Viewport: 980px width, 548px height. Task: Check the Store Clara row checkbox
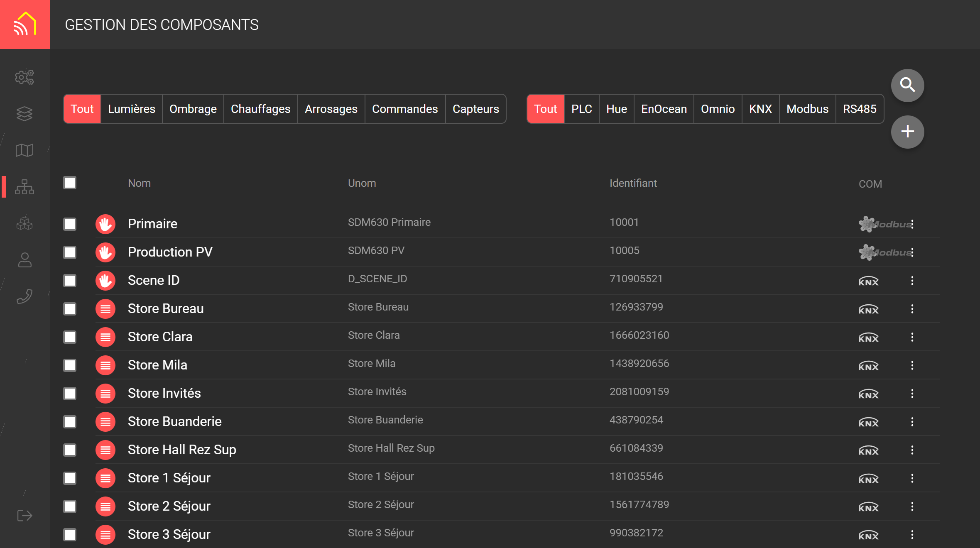pyautogui.click(x=70, y=337)
